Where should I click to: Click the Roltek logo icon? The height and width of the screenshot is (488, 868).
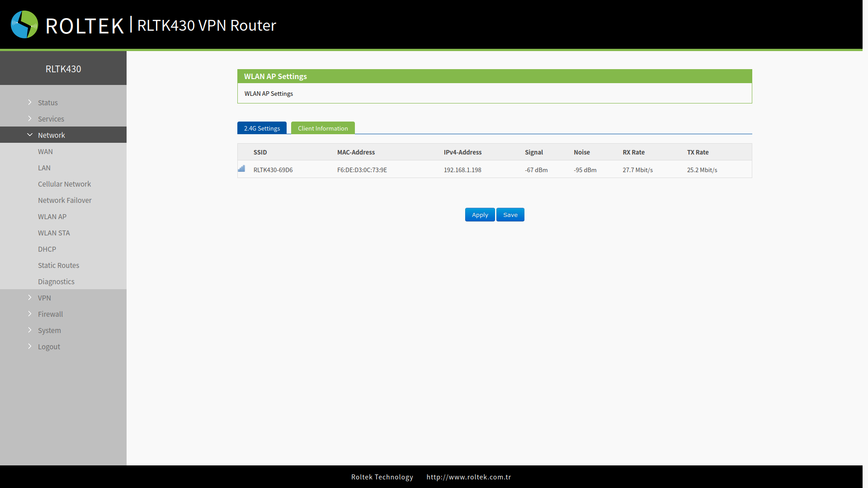coord(24,24)
